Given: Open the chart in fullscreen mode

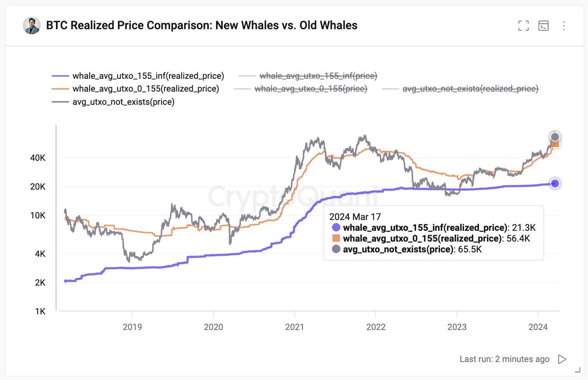Looking at the screenshot, I should tap(523, 26).
